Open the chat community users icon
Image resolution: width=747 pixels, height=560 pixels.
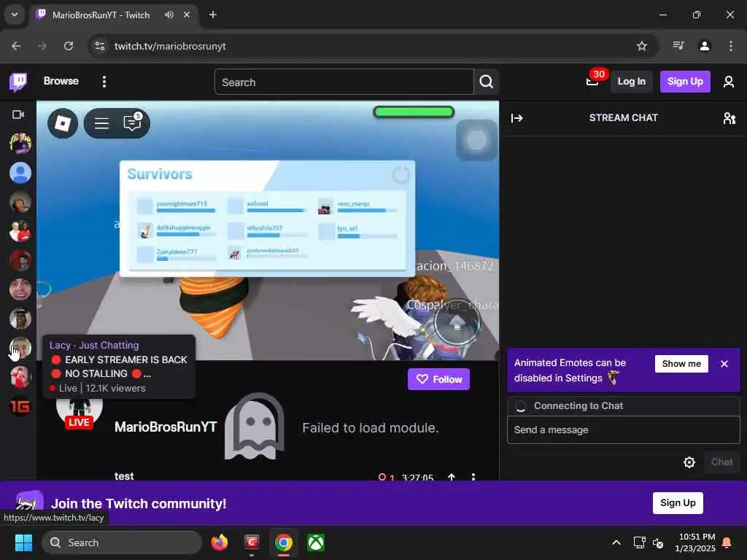tap(729, 117)
